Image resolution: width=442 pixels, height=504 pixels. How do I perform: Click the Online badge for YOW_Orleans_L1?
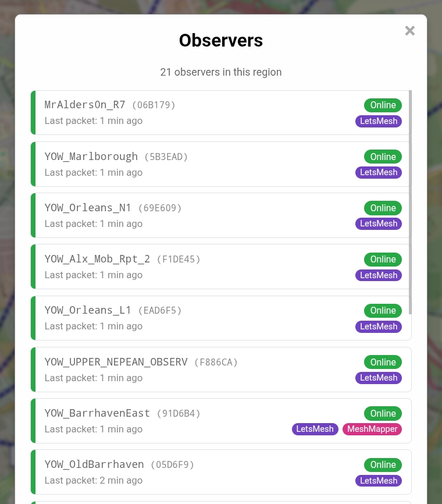383,311
